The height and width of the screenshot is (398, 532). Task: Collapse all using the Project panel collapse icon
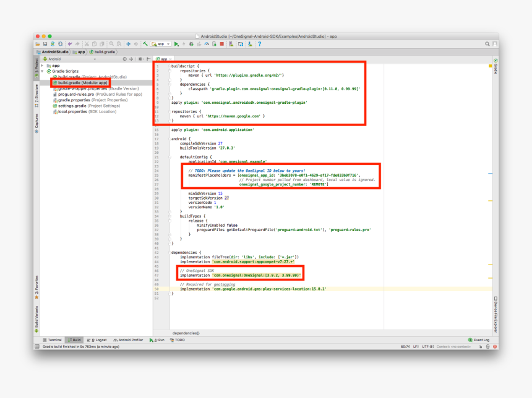pyautogui.click(x=131, y=59)
